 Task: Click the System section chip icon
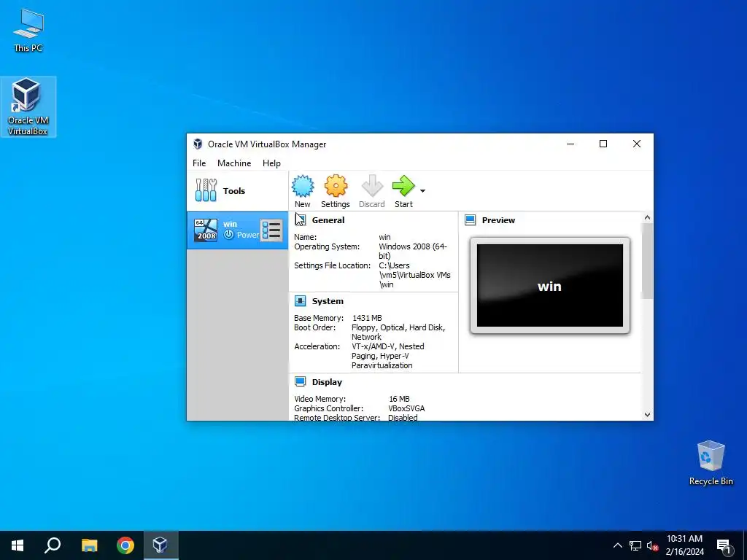[300, 301]
